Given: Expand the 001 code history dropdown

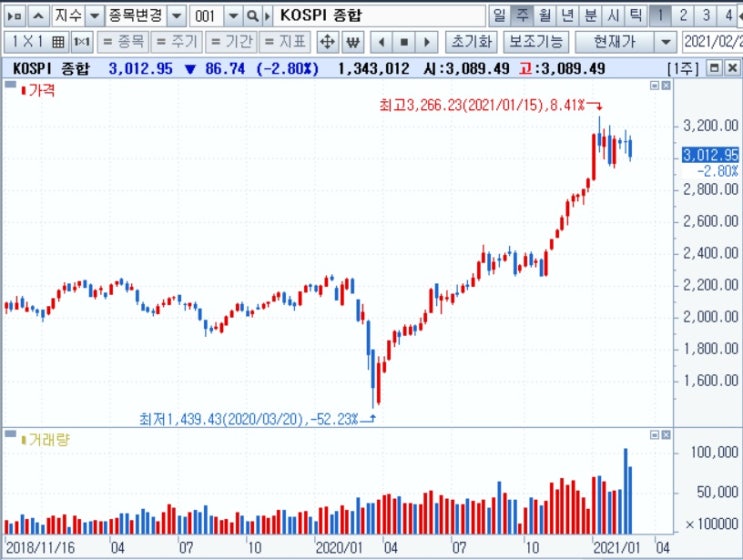Looking at the screenshot, I should pyautogui.click(x=233, y=17).
